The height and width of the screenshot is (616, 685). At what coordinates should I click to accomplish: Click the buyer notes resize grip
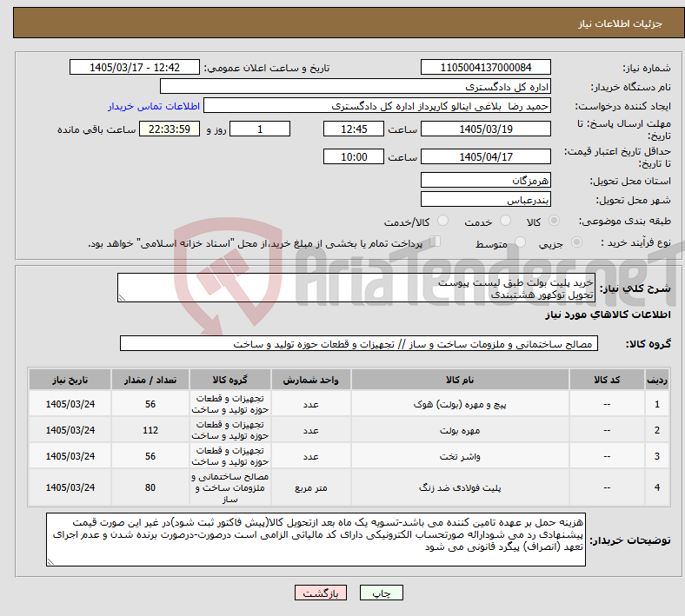click(x=50, y=562)
